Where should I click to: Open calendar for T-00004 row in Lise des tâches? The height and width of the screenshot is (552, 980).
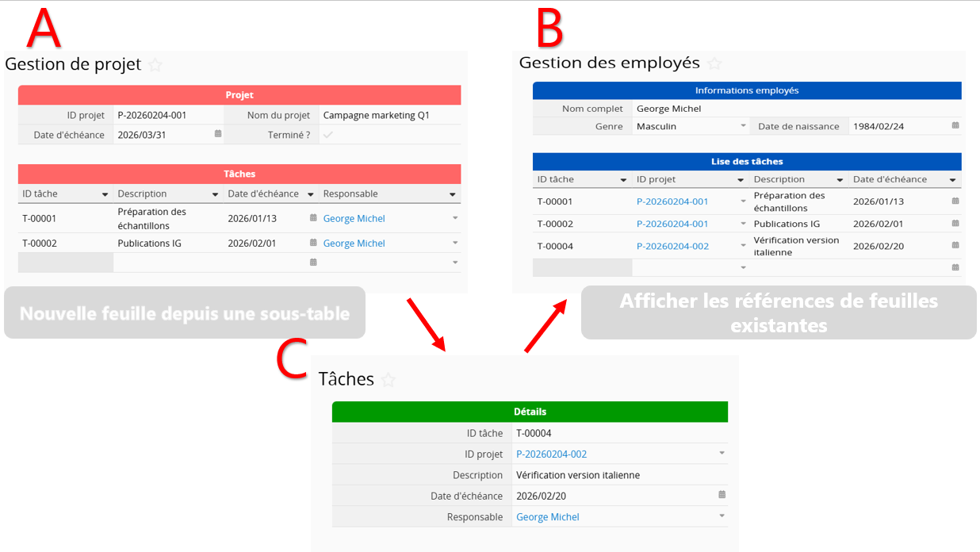[955, 245]
